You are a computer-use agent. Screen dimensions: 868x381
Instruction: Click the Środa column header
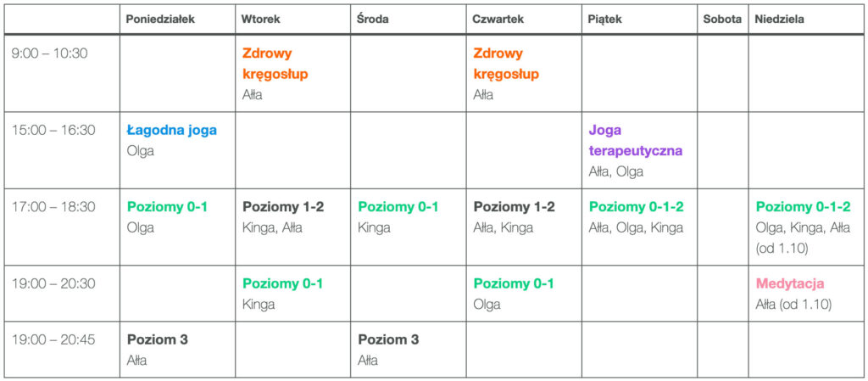tap(373, 19)
